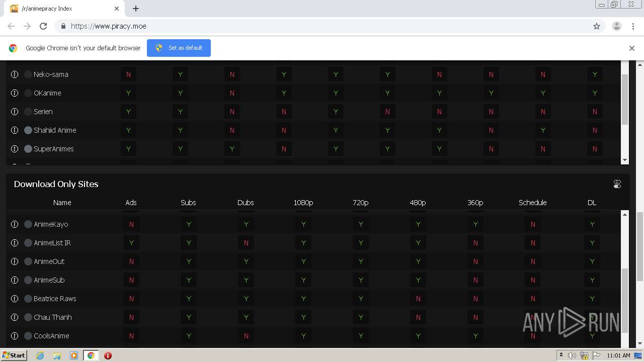Open the SuperAnimes link
This screenshot has height=362, width=644.
[54, 149]
